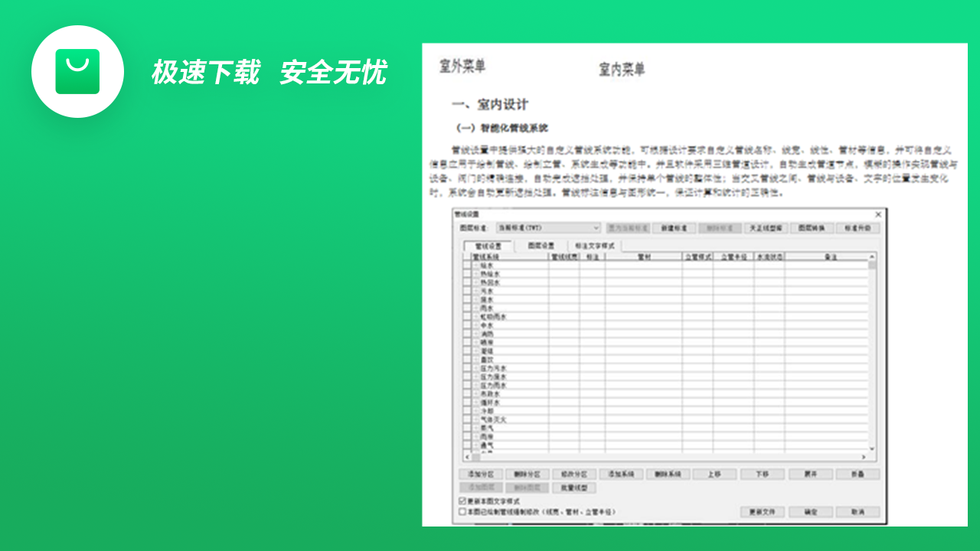The height and width of the screenshot is (551, 980).
Task: Switch to the 管线设置 tab
Action: (488, 246)
